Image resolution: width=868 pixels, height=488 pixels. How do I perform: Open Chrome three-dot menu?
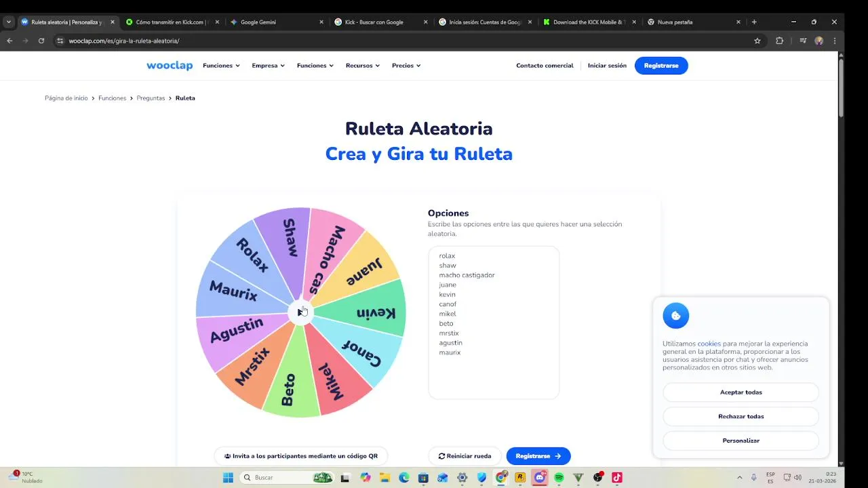[x=835, y=41]
